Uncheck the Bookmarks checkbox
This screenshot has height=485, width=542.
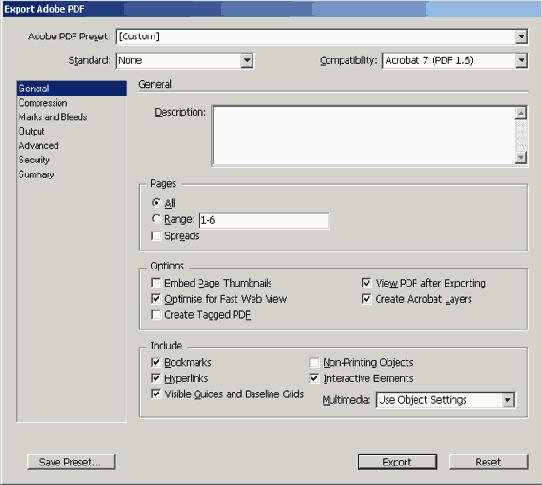click(156, 362)
